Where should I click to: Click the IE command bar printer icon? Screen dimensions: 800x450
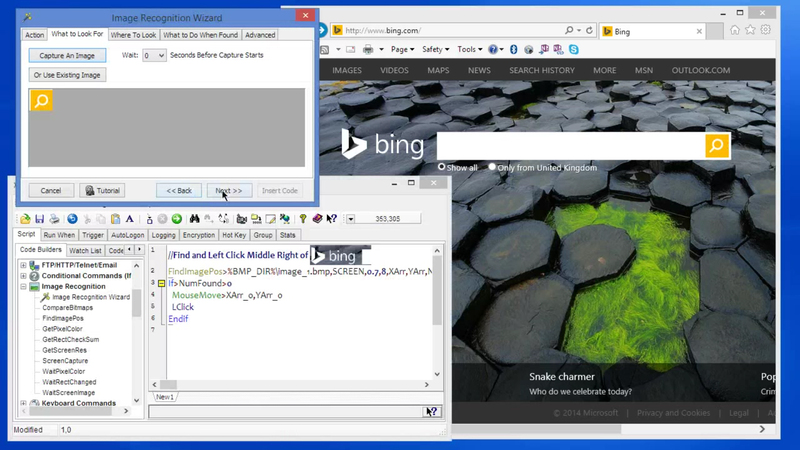click(368, 49)
